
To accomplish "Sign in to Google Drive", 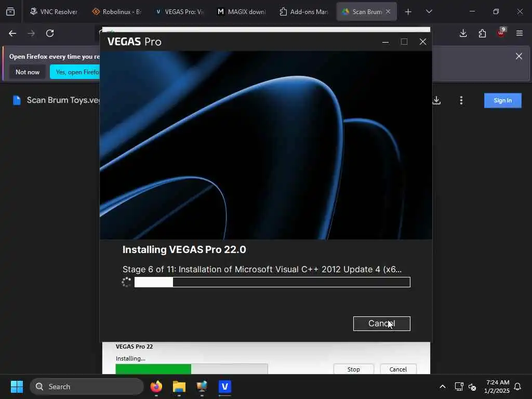I will tap(502, 100).
